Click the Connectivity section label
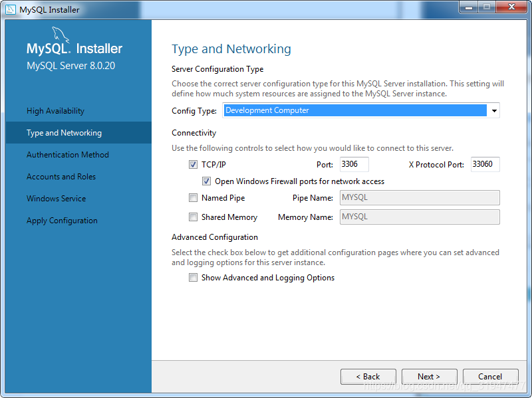Image resolution: width=532 pixels, height=398 pixels. pyautogui.click(x=194, y=133)
